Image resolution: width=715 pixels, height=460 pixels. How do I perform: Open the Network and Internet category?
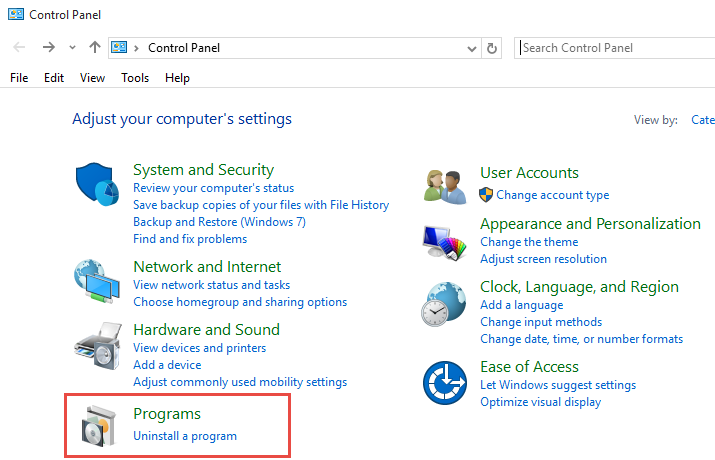click(x=207, y=267)
